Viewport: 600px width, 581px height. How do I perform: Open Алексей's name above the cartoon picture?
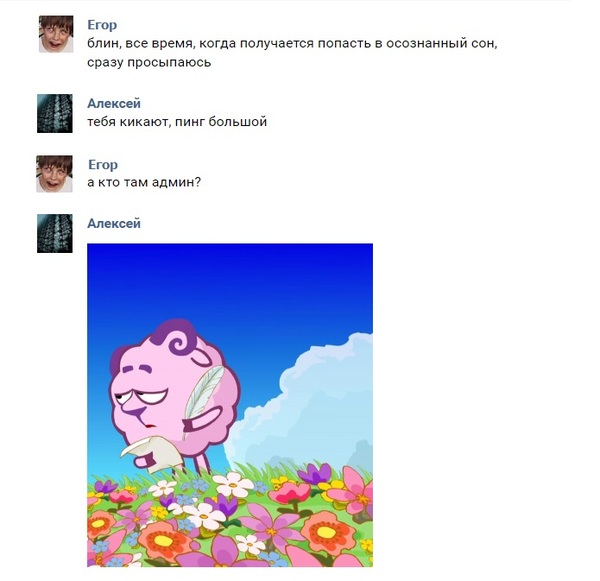114,224
